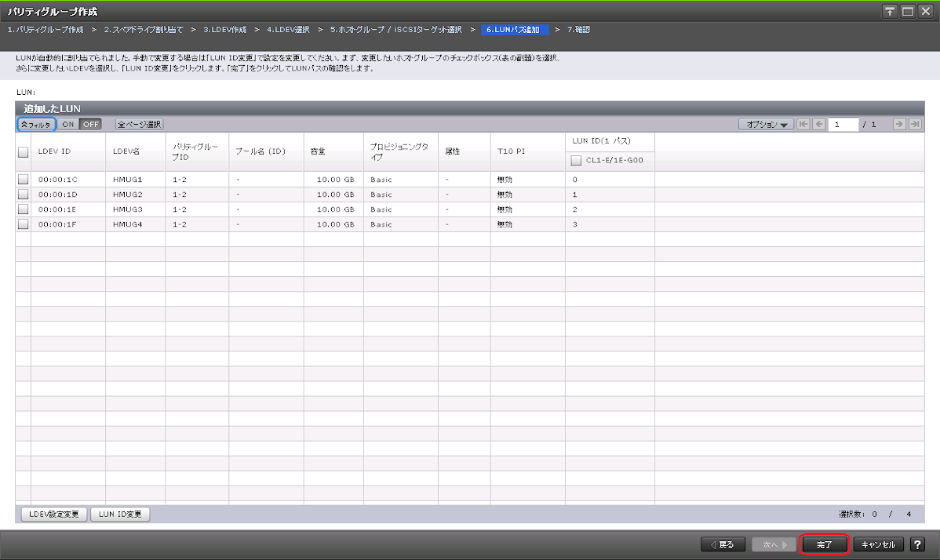The image size is (940, 560).
Task: Click the page number input field
Action: point(843,124)
